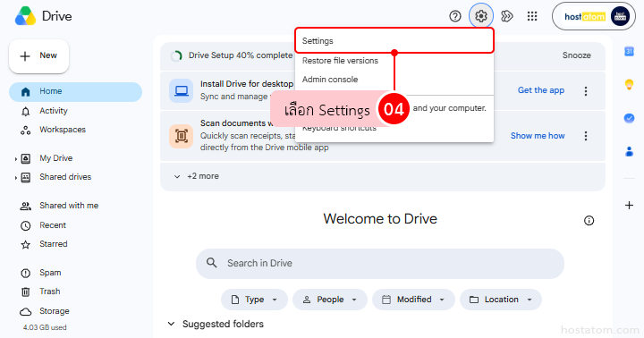The image size is (644, 338).
Task: Open the Modified filter dropdown
Action: point(413,300)
